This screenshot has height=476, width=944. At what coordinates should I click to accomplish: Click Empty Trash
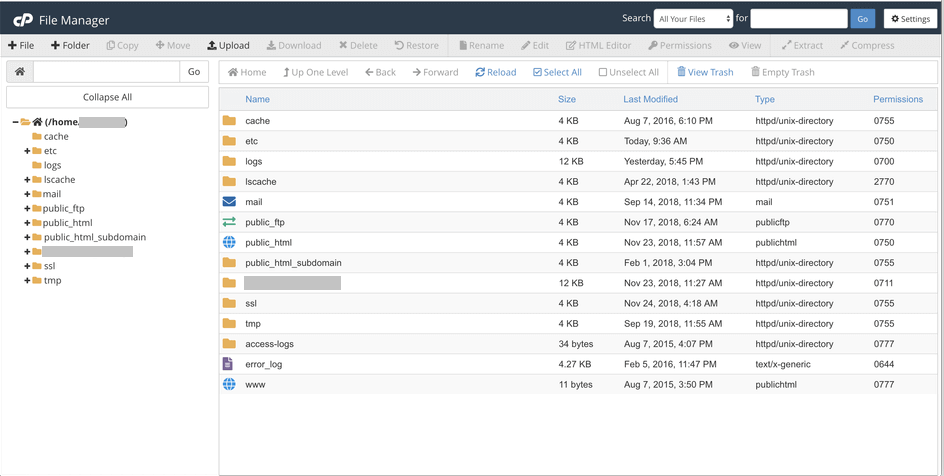pyautogui.click(x=783, y=72)
